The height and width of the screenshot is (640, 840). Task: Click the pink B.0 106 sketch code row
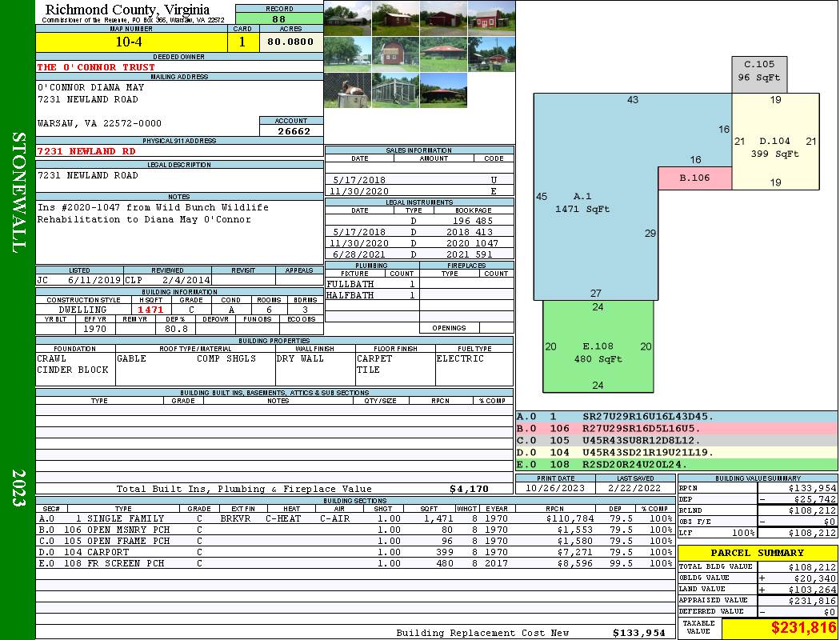click(677, 429)
